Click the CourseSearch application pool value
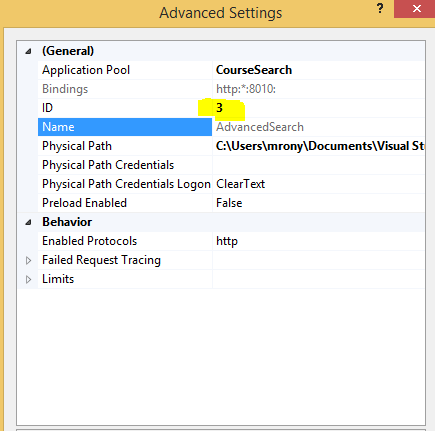The height and width of the screenshot is (431, 435). (x=254, y=70)
